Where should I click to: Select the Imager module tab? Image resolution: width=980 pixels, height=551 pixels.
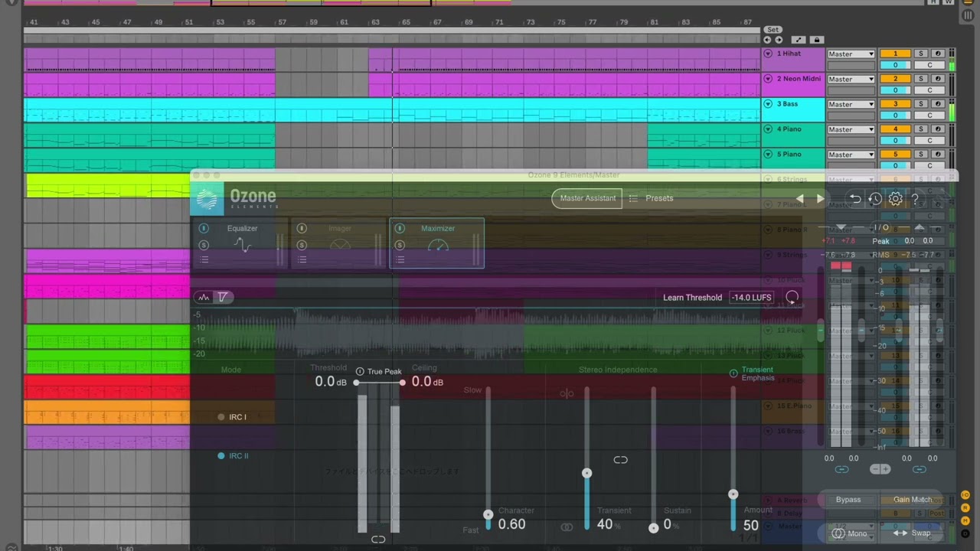(339, 243)
